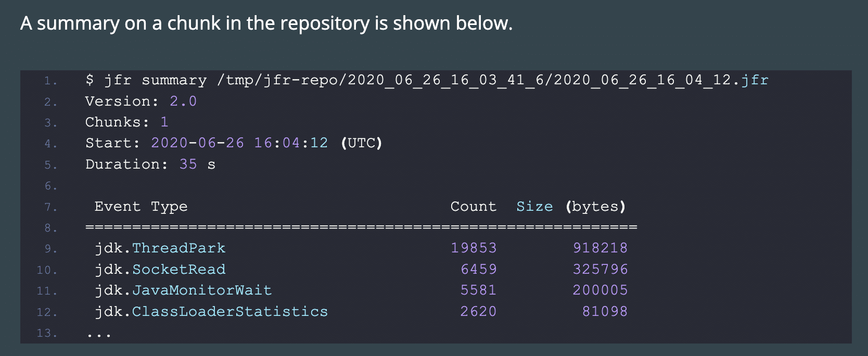Click the "Event Type" column header

tap(141, 207)
